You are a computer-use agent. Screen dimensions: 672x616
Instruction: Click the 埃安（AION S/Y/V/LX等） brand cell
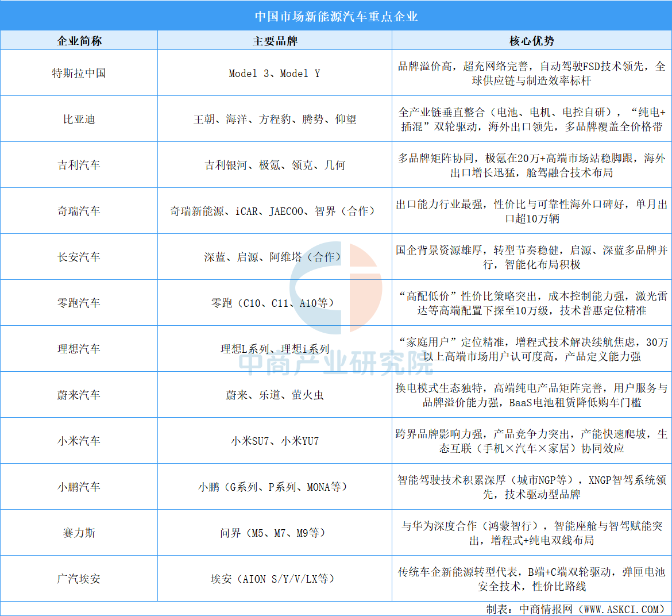point(275,579)
